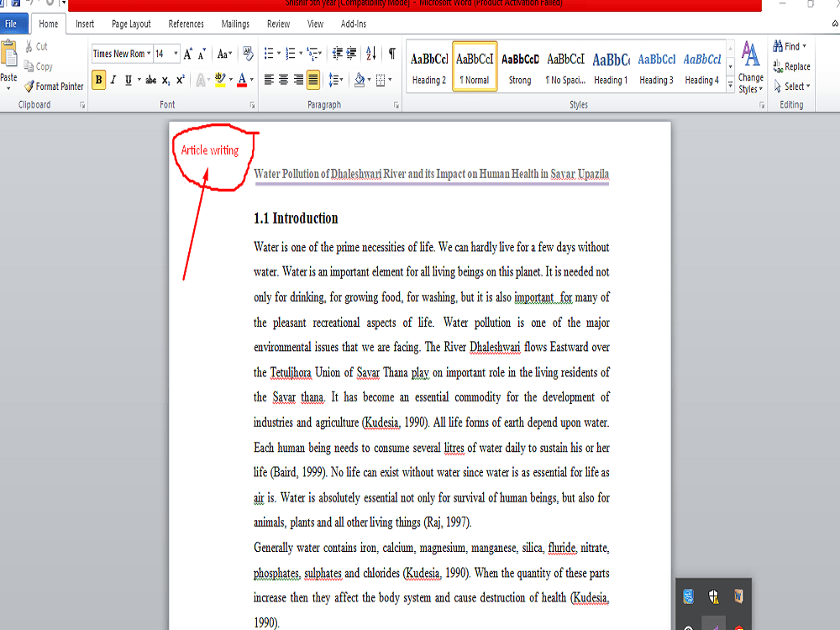The width and height of the screenshot is (840, 630).
Task: Click the Subscript icon
Action: click(165, 80)
